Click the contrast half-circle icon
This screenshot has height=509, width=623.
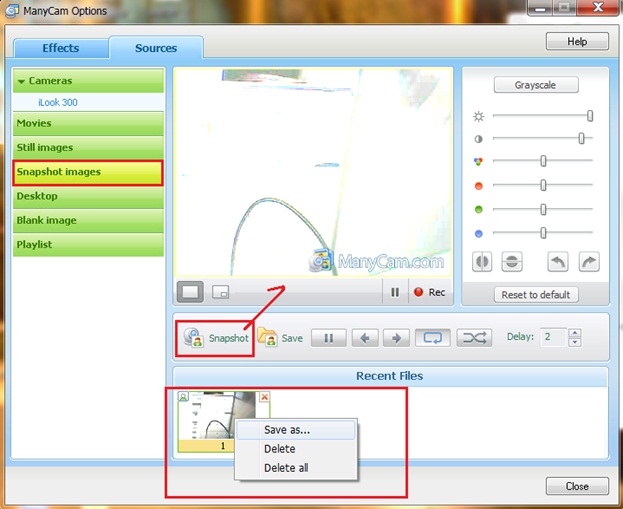tap(478, 139)
